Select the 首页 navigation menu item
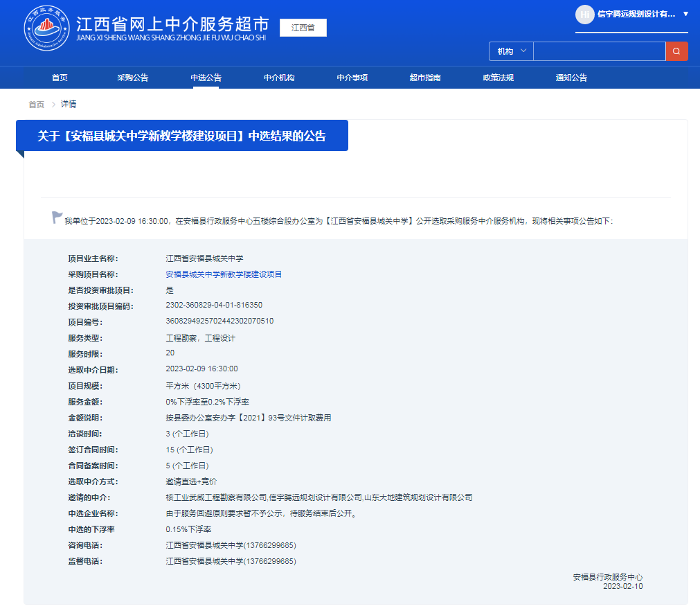 (59, 78)
